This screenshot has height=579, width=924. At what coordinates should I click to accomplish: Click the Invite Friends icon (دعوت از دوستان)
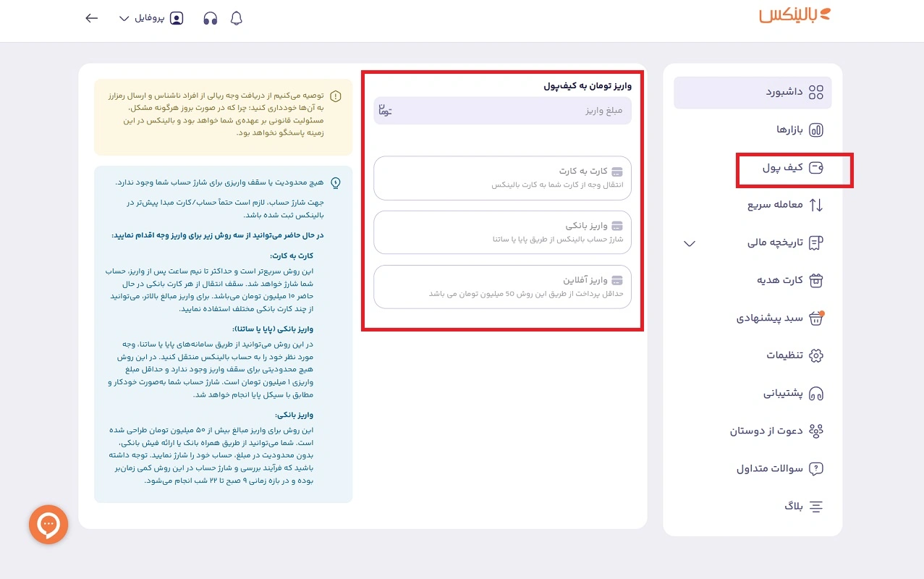click(x=816, y=431)
